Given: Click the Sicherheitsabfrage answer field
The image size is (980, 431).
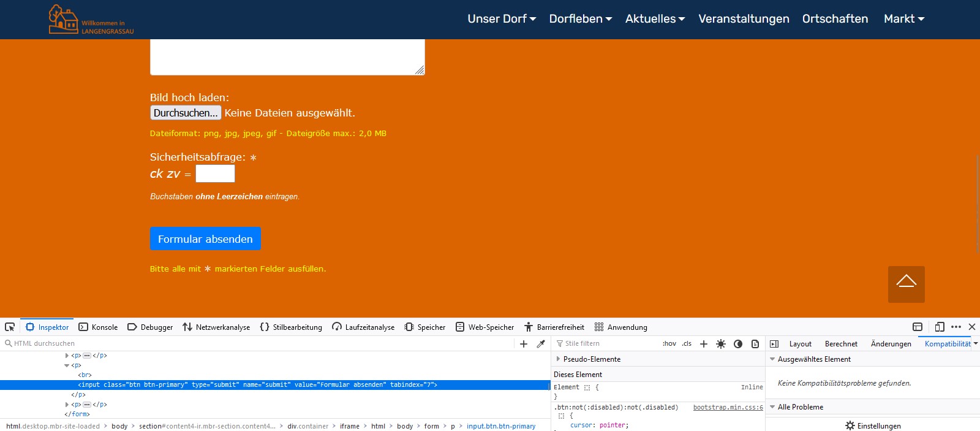Looking at the screenshot, I should pos(215,174).
